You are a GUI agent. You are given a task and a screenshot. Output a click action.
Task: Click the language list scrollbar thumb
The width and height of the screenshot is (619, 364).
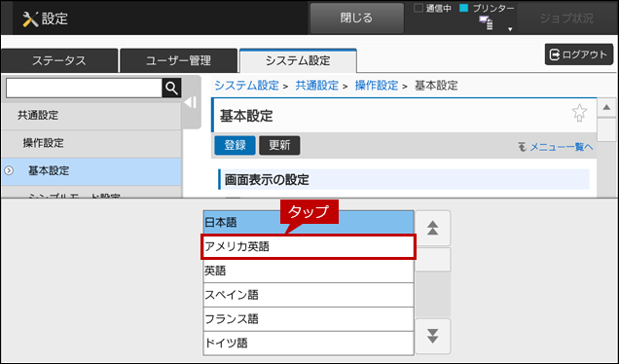(x=433, y=260)
